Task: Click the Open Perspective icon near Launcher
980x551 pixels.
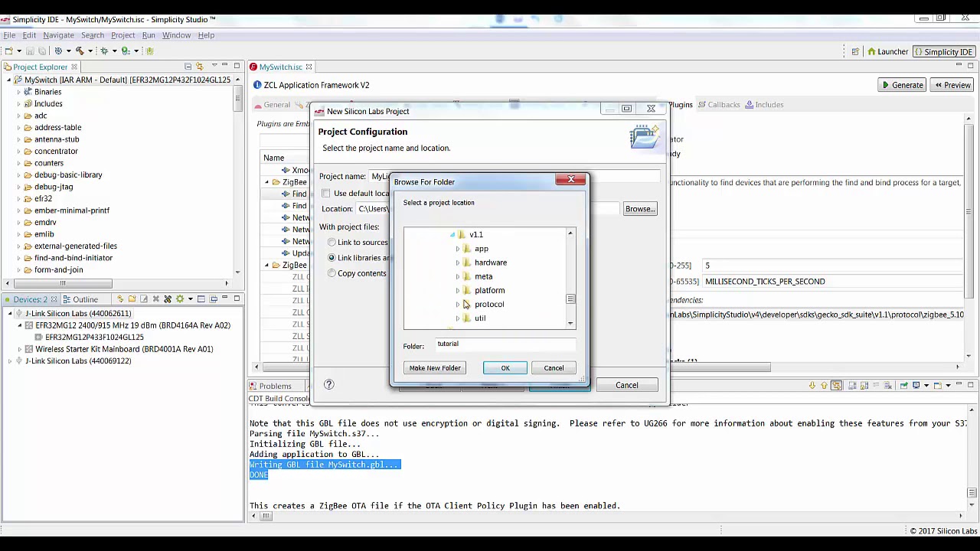Action: [855, 51]
